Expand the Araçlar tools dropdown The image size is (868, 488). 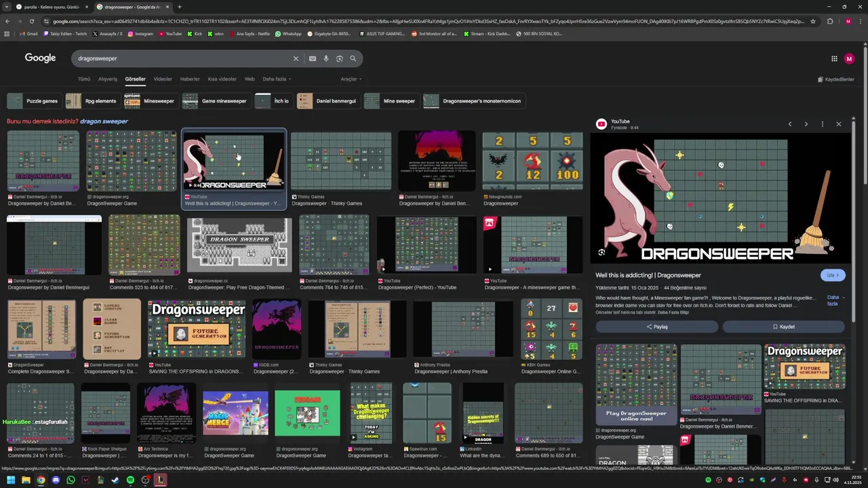[x=351, y=79]
